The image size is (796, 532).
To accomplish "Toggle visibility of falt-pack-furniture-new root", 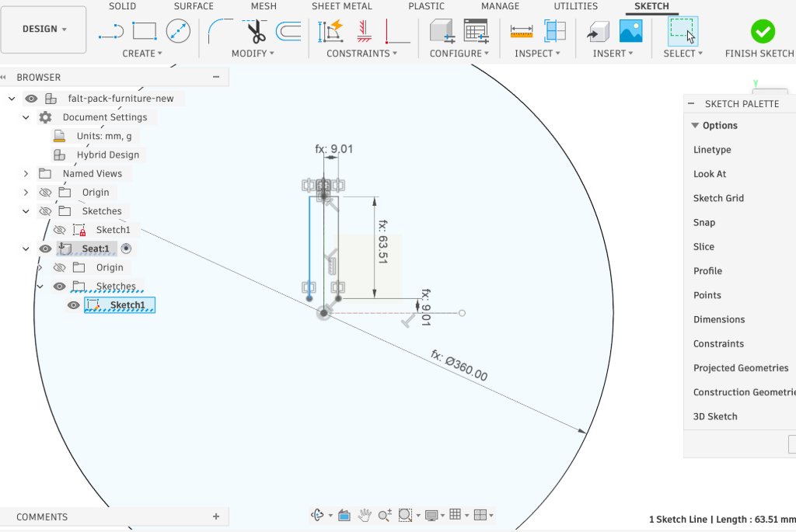I will [31, 99].
